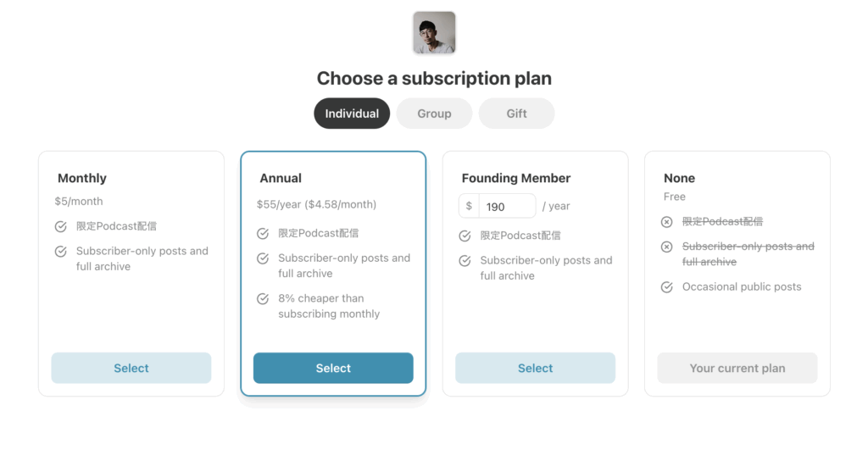
Task: Switch to the Group tab
Action: [x=434, y=114]
